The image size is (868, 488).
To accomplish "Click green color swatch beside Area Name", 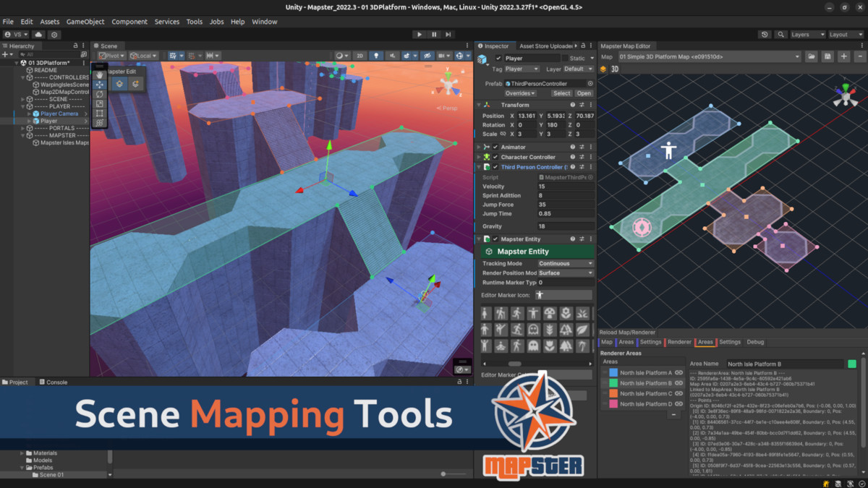I will click(x=852, y=364).
